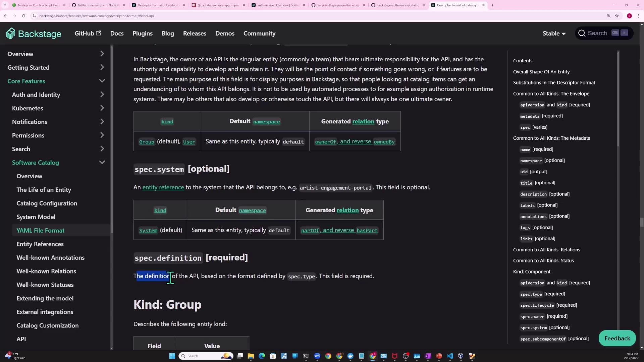Jump to 'Overall Shape Of An Entity' in contents
This screenshot has height=362, width=644.
[541, 72]
